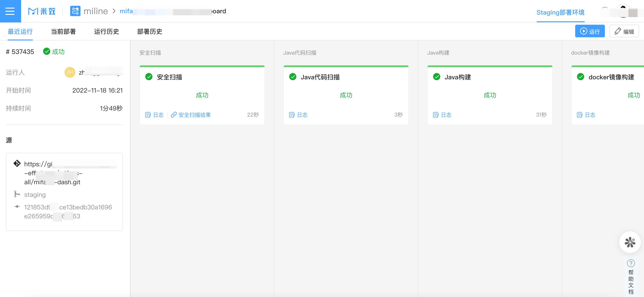The image size is (644, 297).
Task: Click the 安全扫描 success checkmark
Action: (x=149, y=77)
